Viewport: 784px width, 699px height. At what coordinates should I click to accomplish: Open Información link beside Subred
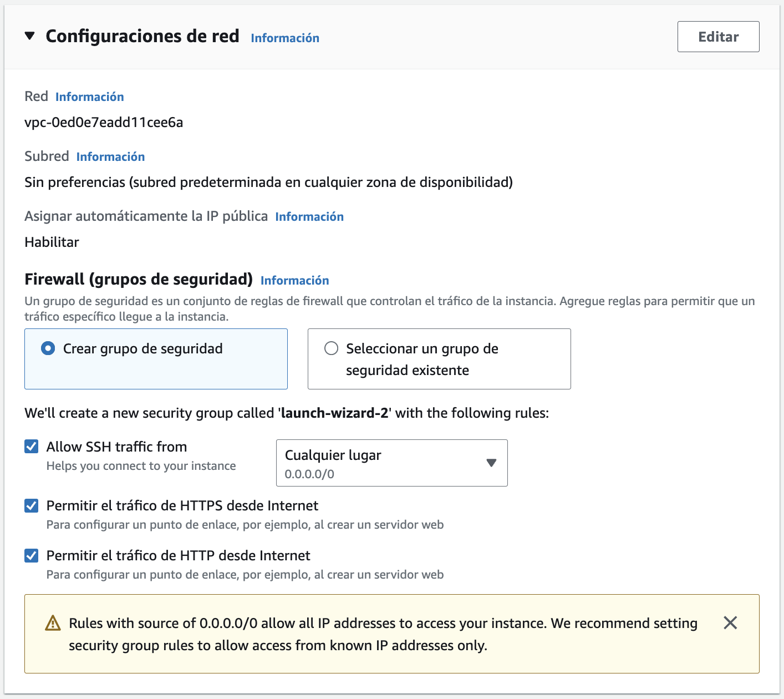(x=110, y=156)
